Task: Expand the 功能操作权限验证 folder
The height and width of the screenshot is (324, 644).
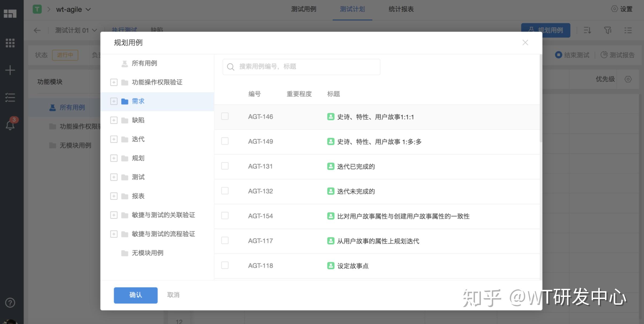Action: coord(114,82)
